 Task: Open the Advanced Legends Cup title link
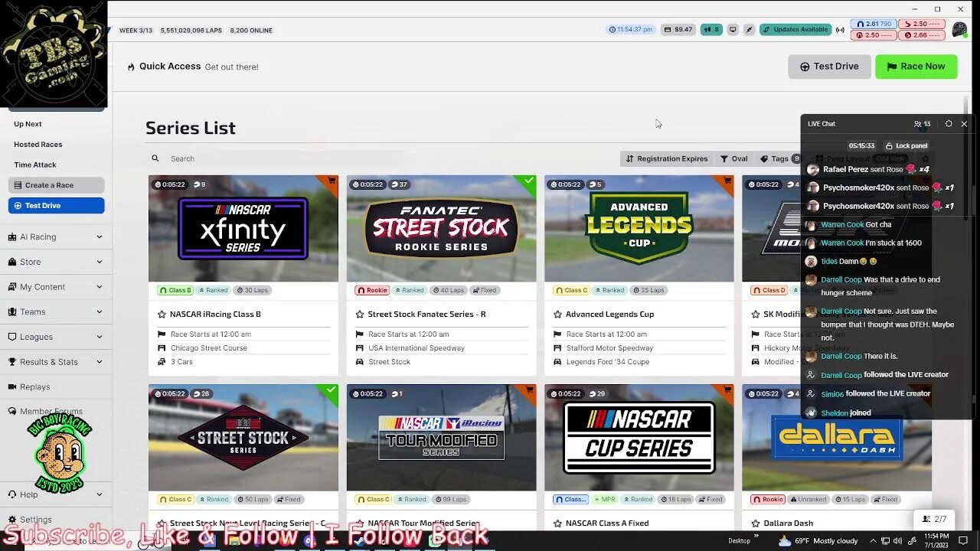click(x=609, y=315)
